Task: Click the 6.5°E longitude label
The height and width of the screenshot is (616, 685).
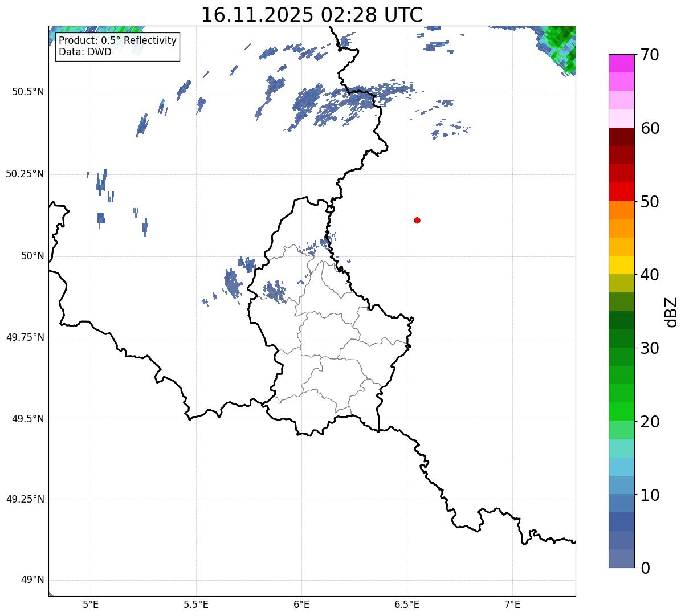Action: point(407,604)
